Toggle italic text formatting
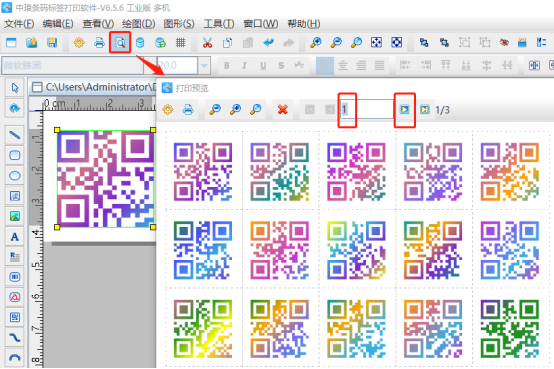 [x=244, y=65]
